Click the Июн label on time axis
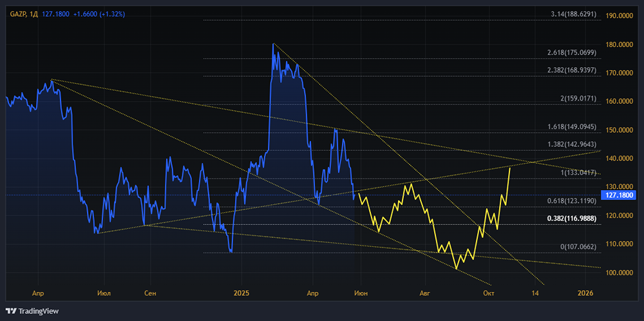Viewport: 644px width, 321px height. pos(361,293)
